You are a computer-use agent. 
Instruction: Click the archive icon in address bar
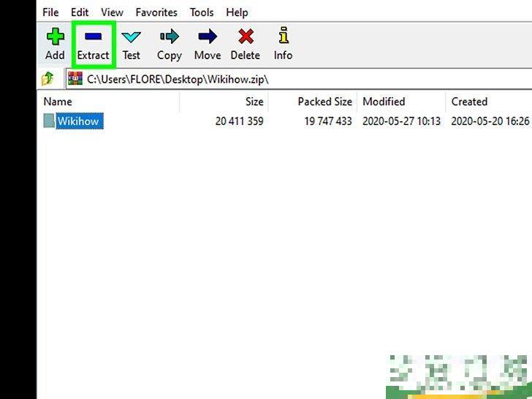click(x=75, y=78)
